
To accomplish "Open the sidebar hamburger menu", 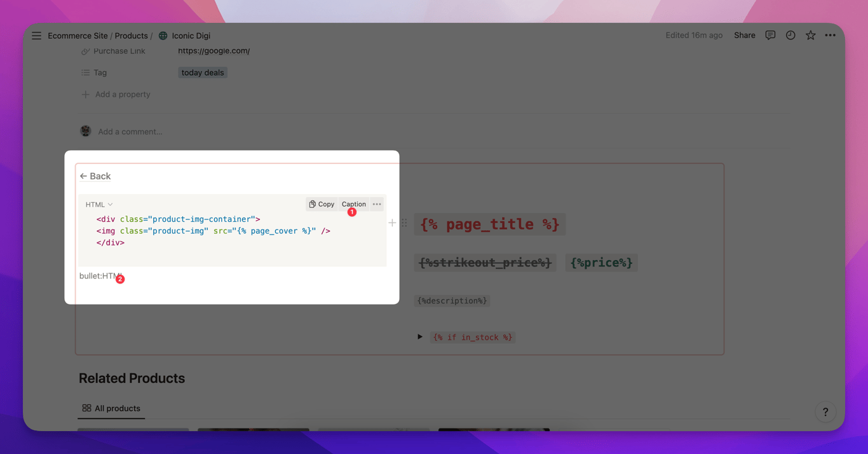I will (36, 36).
